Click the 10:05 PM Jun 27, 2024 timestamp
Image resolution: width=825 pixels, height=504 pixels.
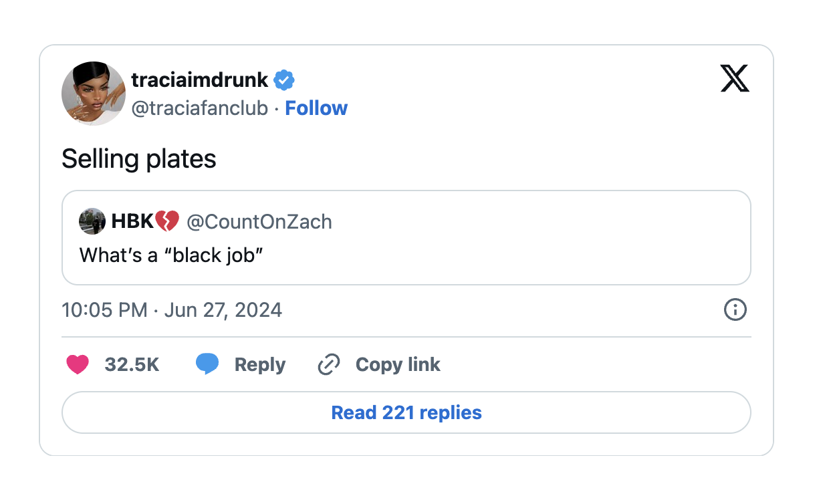click(172, 310)
